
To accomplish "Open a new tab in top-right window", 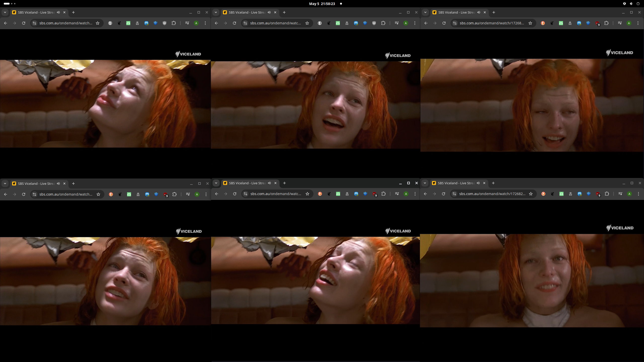I will 494,12.
